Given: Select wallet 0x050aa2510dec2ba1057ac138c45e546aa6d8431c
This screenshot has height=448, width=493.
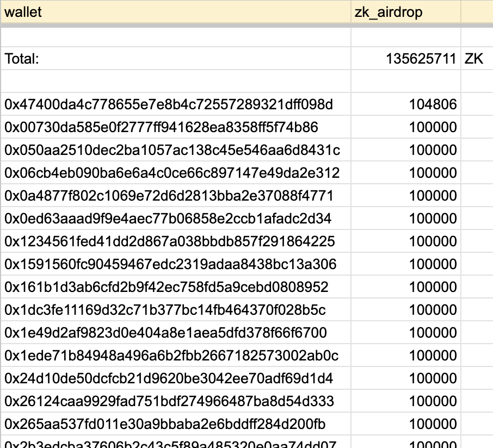Looking at the screenshot, I should click(x=176, y=150).
